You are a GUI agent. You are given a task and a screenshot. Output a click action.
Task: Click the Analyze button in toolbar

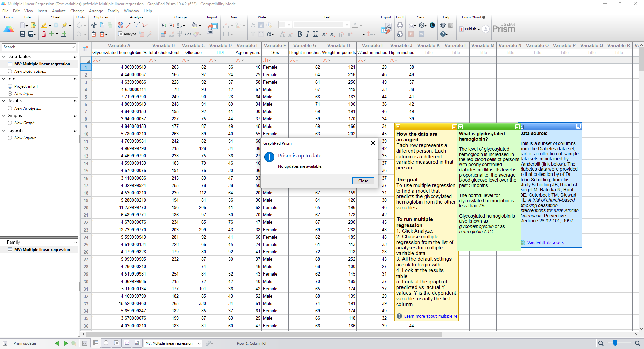tap(127, 34)
